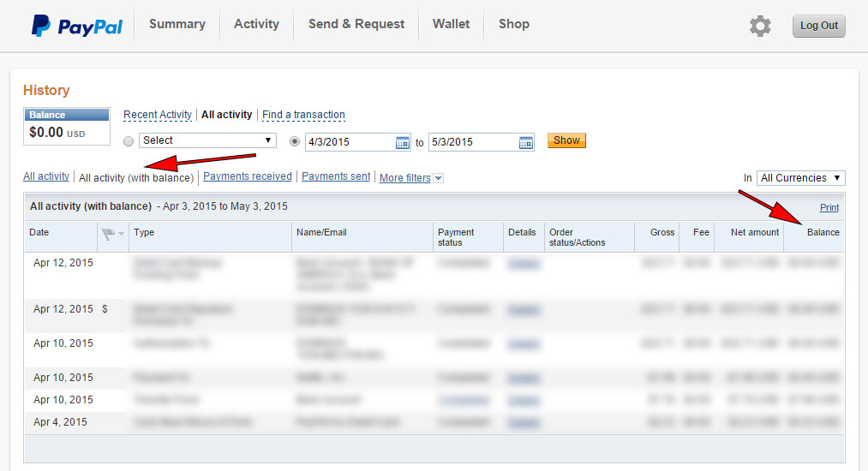Click the Show button
Image resolution: width=868 pixels, height=471 pixels.
[566, 140]
